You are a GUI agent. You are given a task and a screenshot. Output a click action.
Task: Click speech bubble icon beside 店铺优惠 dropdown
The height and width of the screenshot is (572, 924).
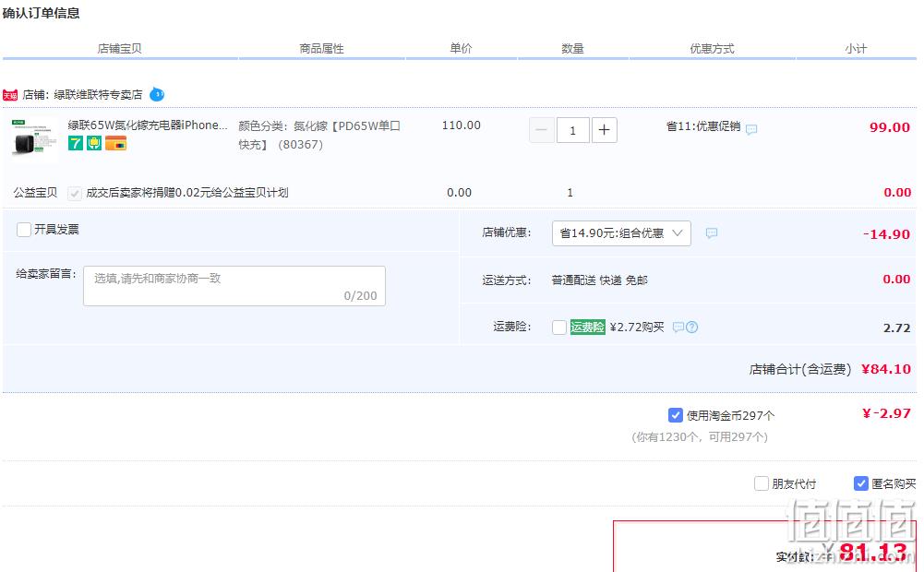[712, 233]
